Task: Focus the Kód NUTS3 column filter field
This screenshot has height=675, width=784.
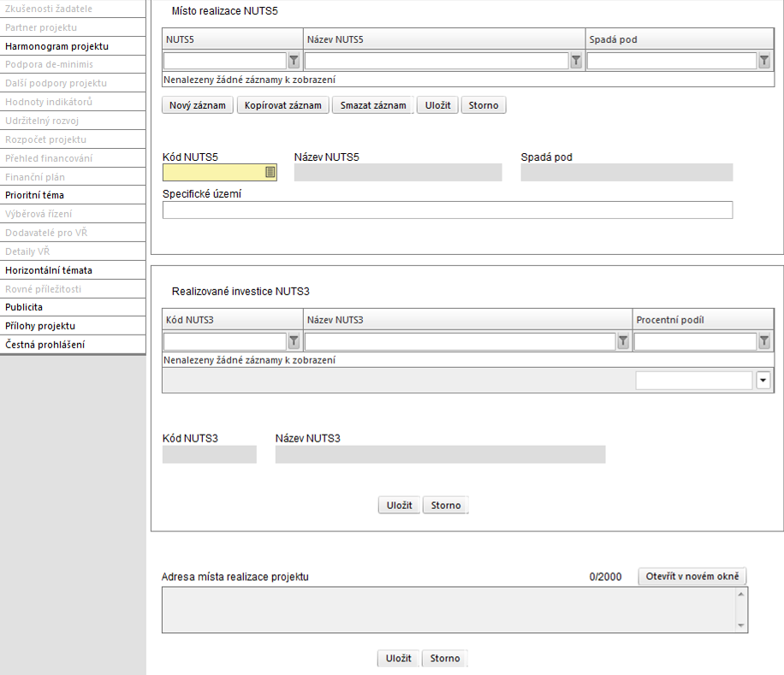Action: tap(225, 341)
